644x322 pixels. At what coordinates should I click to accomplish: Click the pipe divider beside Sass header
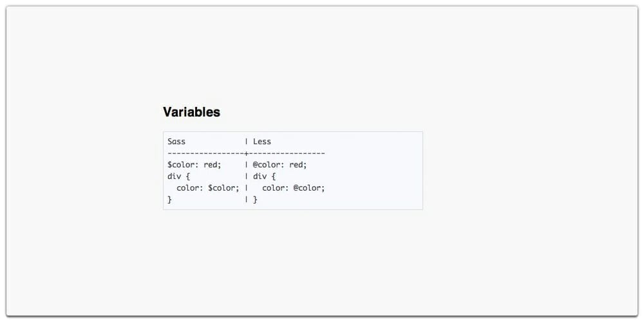pyautogui.click(x=246, y=142)
